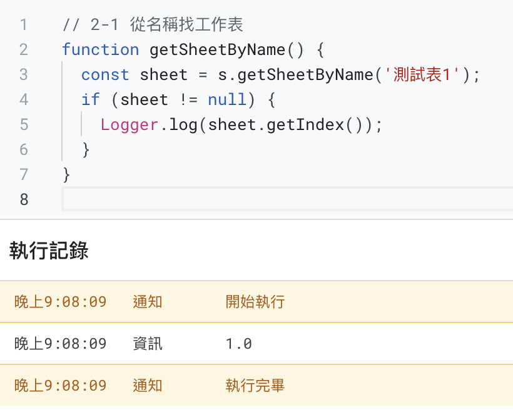Click the function keyword on line 2
This screenshot has height=420, width=513.
coord(101,50)
